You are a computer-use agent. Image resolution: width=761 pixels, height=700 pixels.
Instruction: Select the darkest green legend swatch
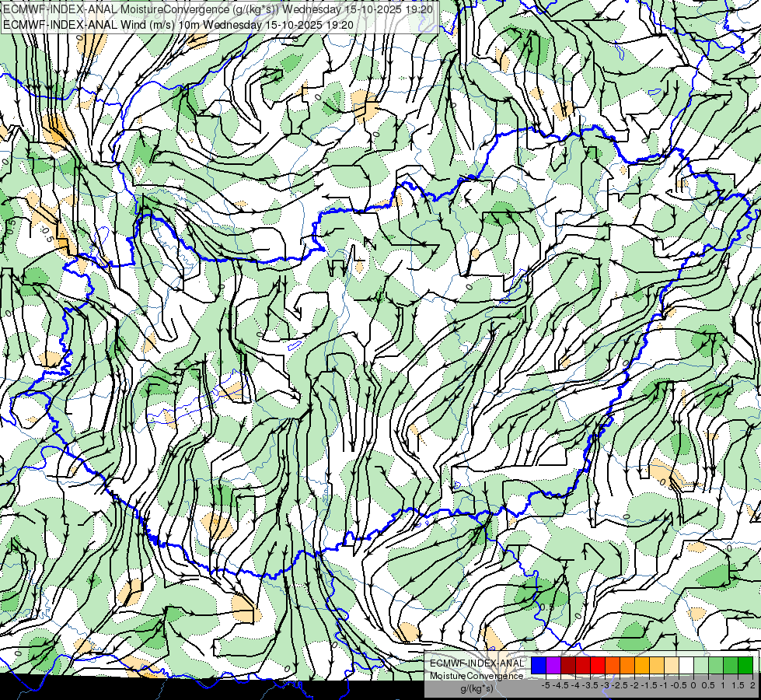coord(745,666)
